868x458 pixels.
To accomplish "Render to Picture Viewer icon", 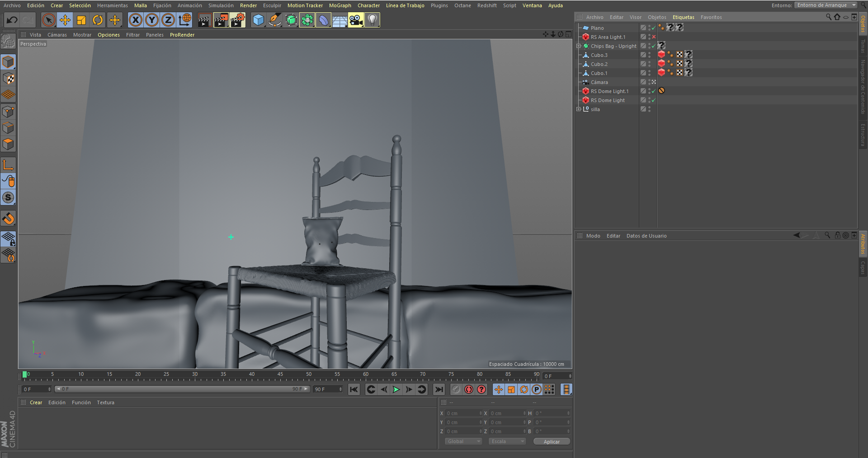I will [221, 20].
